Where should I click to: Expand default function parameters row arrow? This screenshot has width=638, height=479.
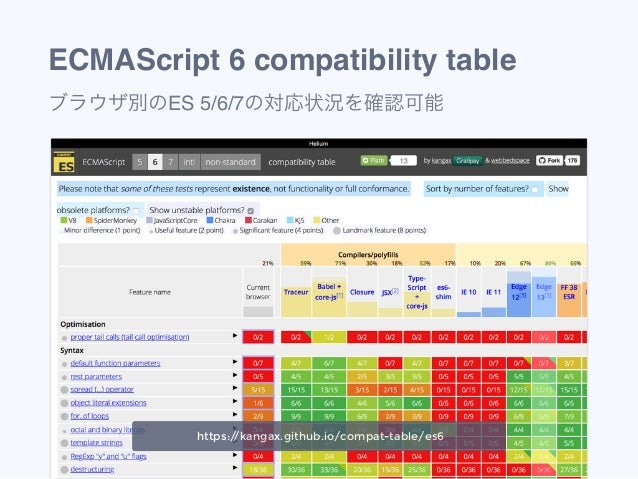pyautogui.click(x=235, y=362)
